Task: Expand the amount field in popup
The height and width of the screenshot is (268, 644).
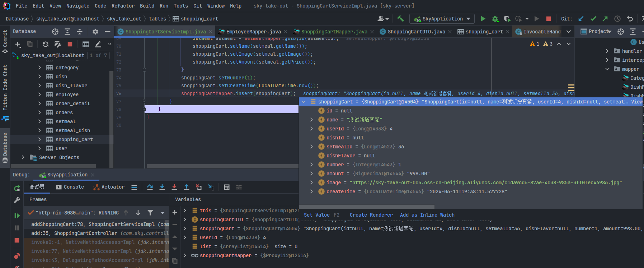Action: 311,174
